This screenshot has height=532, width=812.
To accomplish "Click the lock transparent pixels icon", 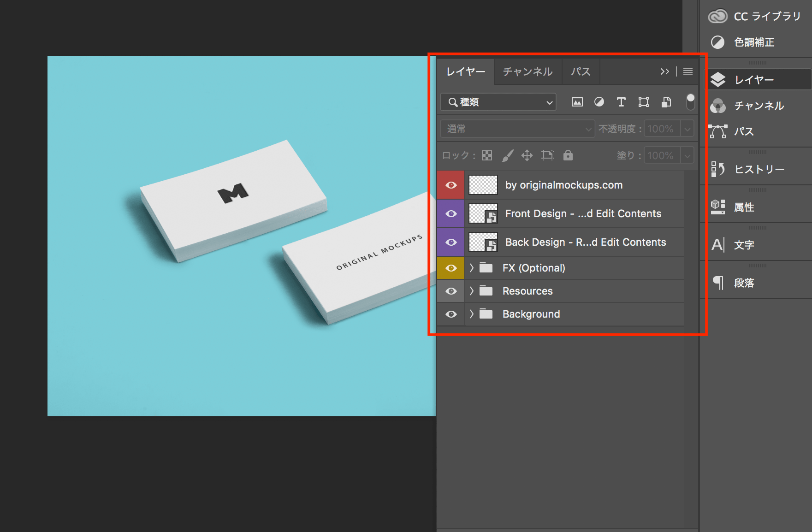I will tap(487, 155).
